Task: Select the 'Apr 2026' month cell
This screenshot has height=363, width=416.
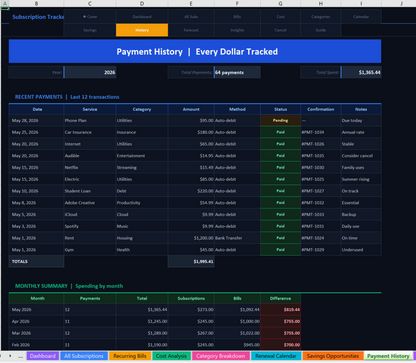Action: click(x=36, y=321)
